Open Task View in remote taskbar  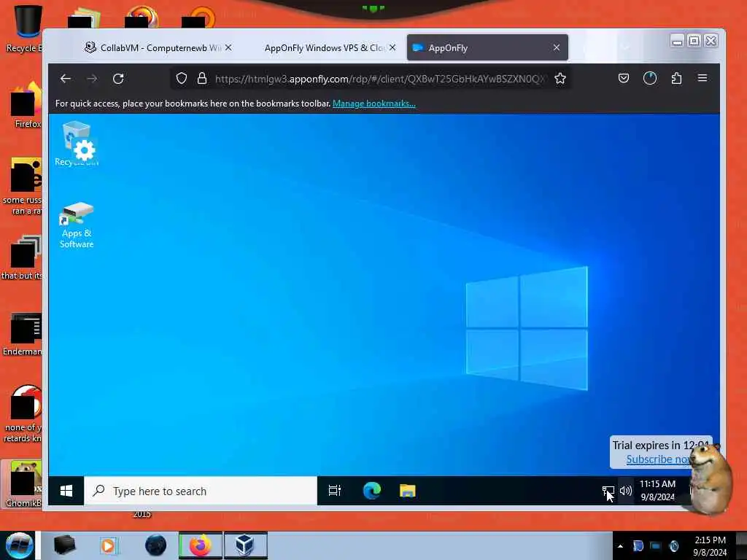point(335,491)
